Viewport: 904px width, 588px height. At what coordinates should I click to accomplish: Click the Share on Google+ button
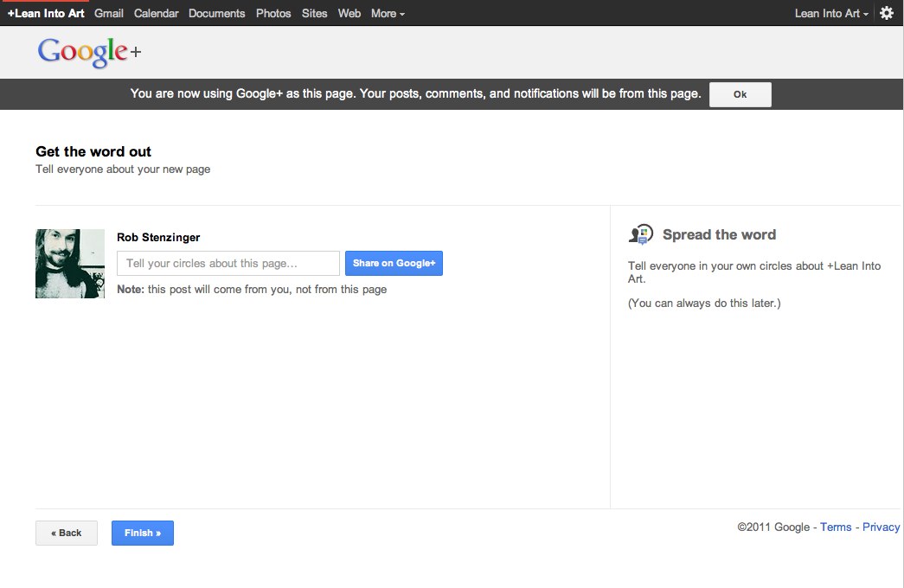click(x=394, y=263)
